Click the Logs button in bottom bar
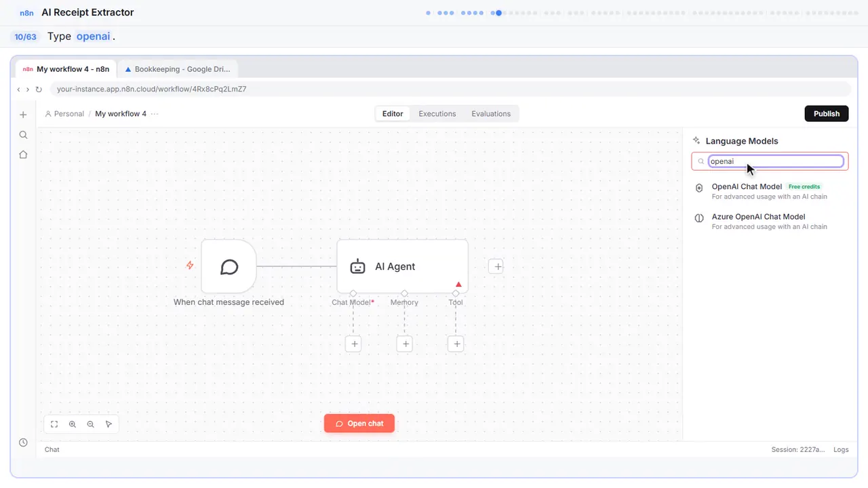868x488 pixels. click(841, 449)
